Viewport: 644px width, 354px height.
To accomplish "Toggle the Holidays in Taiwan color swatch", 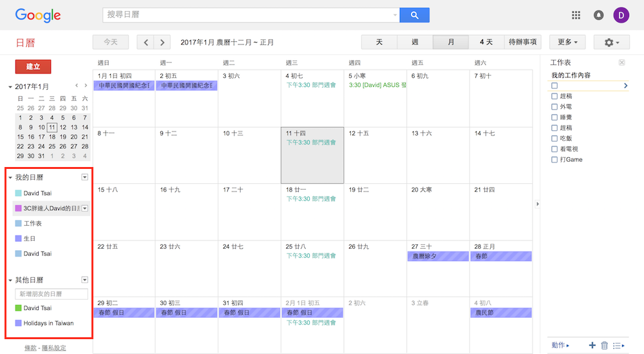I will point(18,323).
